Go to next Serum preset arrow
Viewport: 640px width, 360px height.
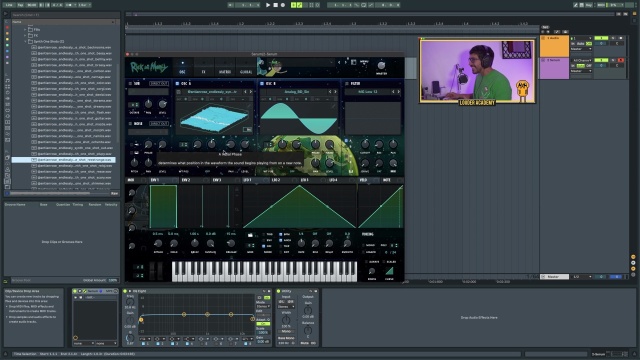click(345, 62)
